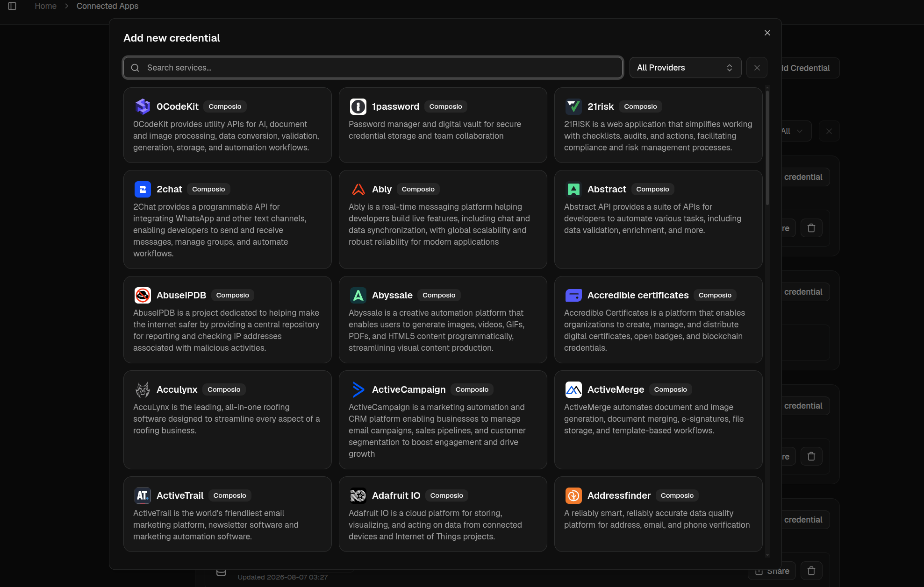Choose the Abstract service card
The image size is (924, 587).
[658, 219]
